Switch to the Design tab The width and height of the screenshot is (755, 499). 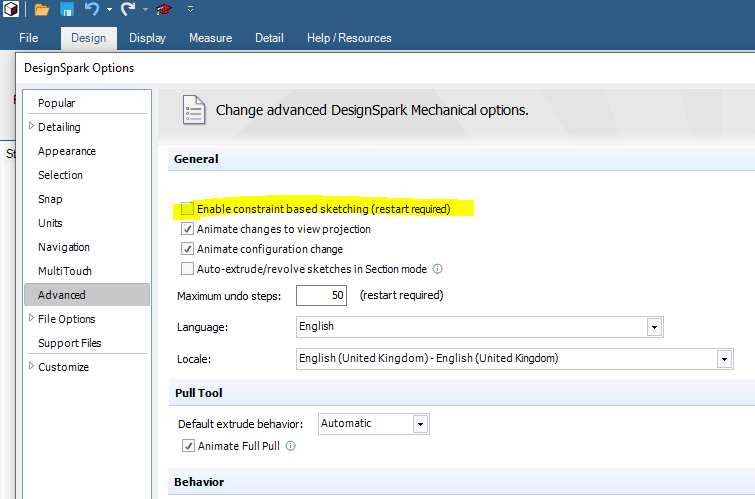click(89, 38)
